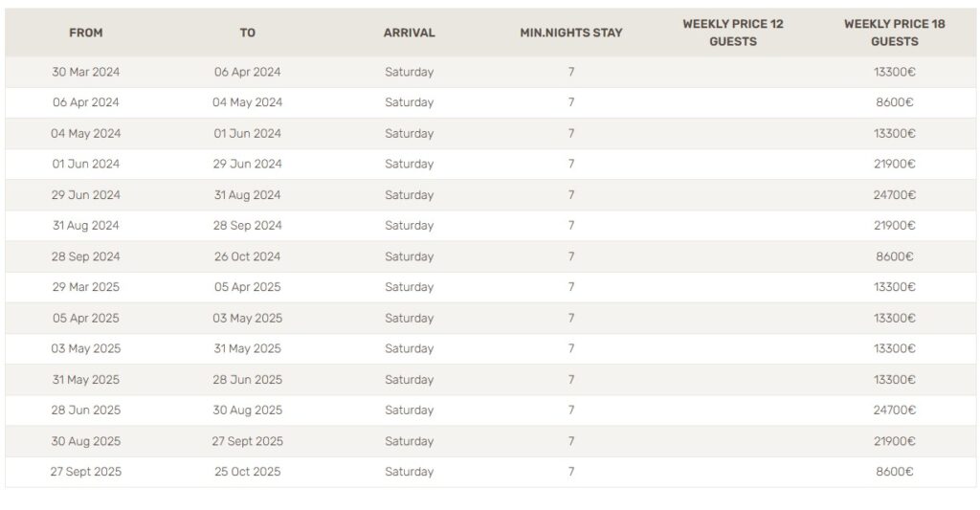Select the 27 Sept 2025 to-date cell
Screen dimensions: 980x510
pyautogui.click(x=248, y=441)
